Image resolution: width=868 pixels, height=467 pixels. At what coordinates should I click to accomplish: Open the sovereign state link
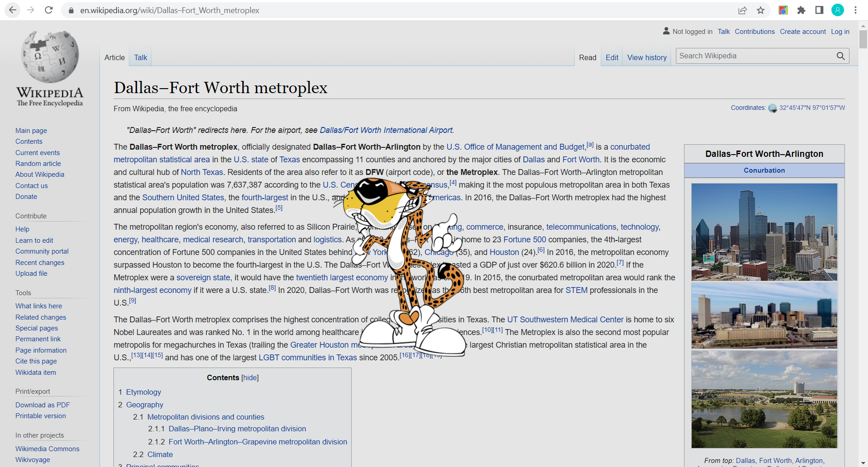[x=203, y=278]
